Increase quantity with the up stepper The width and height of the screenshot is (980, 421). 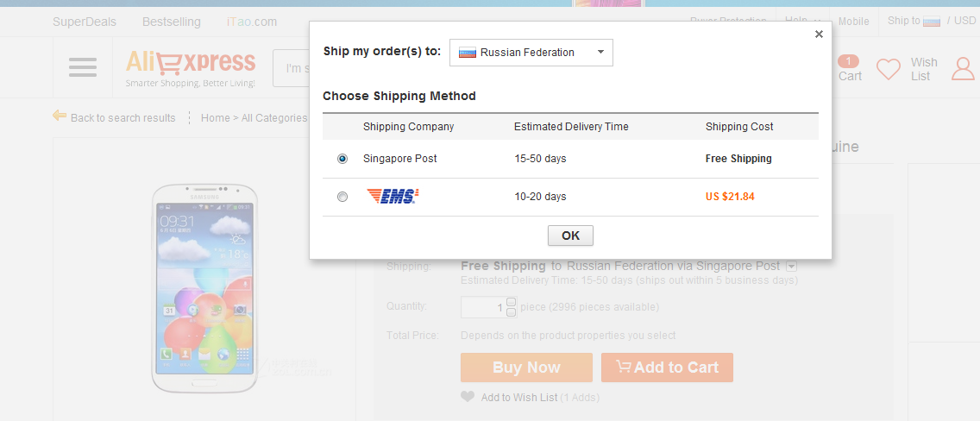point(511,302)
